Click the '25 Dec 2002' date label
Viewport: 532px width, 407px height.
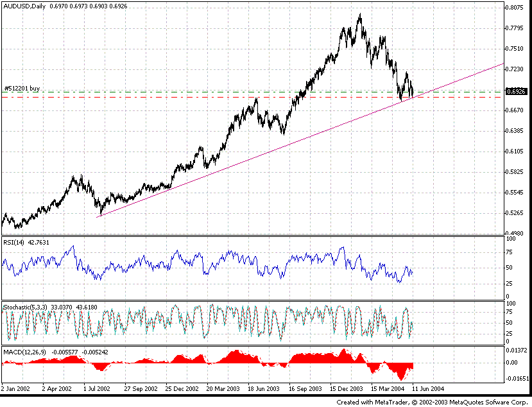tap(182, 388)
